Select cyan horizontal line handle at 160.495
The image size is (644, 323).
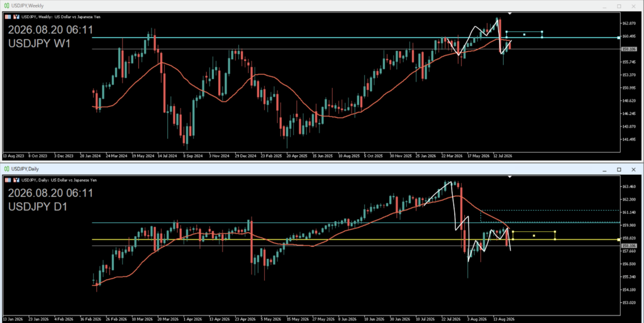619,38
